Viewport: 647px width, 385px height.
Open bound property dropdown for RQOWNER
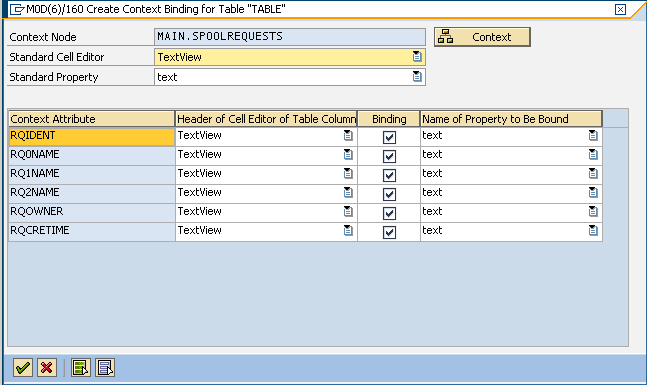(593, 211)
